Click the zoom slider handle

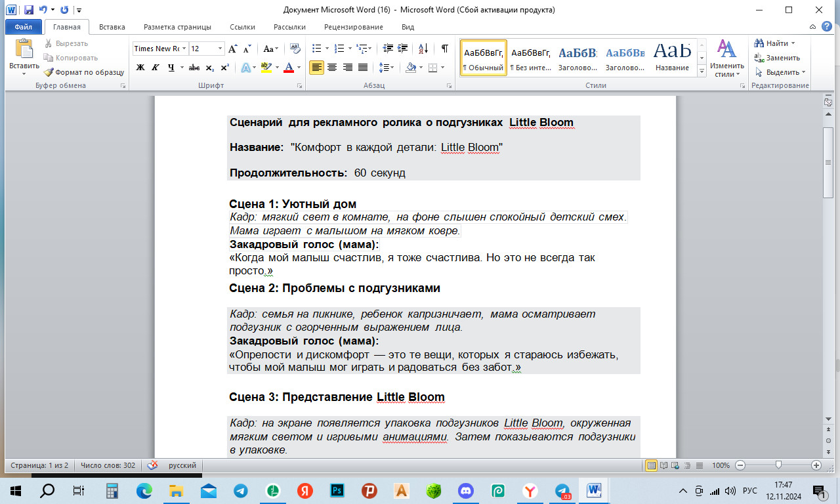coord(778,465)
